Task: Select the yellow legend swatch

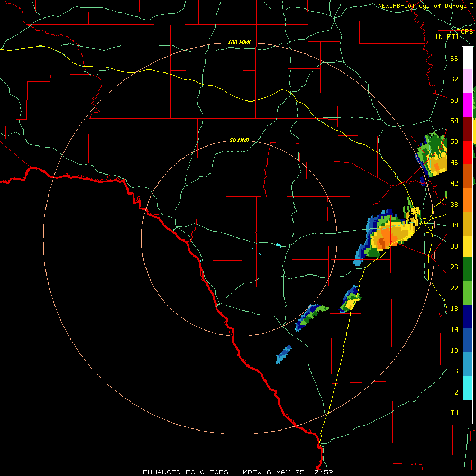Action: tap(467, 246)
